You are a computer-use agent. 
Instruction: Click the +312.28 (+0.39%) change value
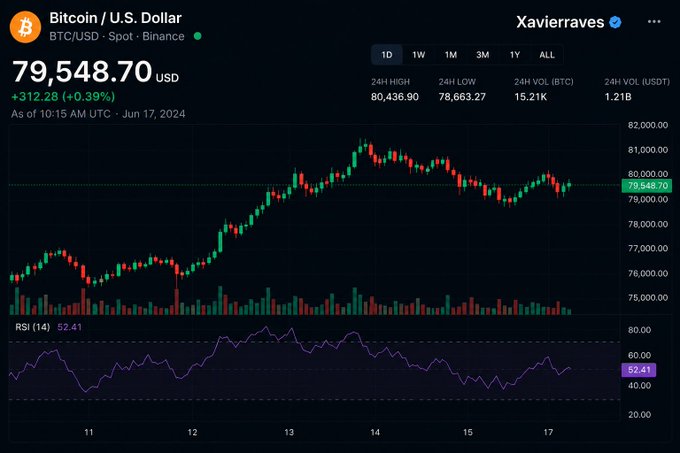point(63,96)
